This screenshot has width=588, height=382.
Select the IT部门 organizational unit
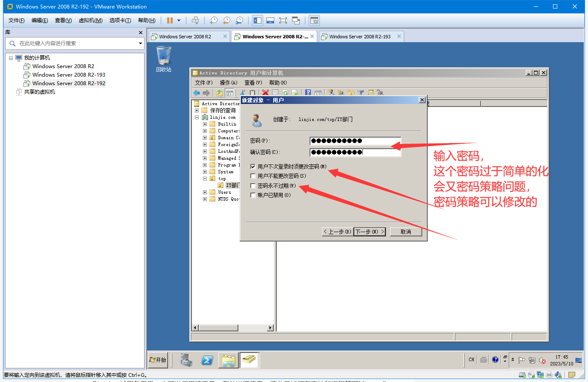(232, 185)
